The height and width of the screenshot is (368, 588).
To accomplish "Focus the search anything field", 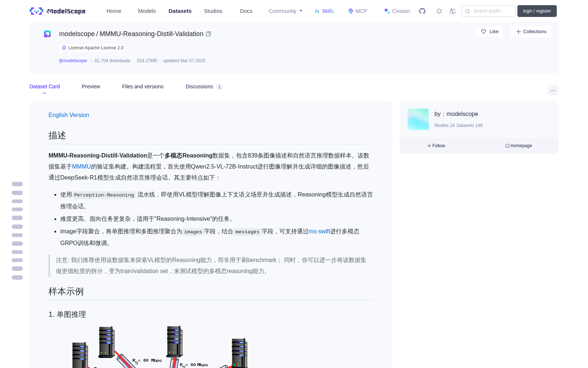I will [x=488, y=11].
